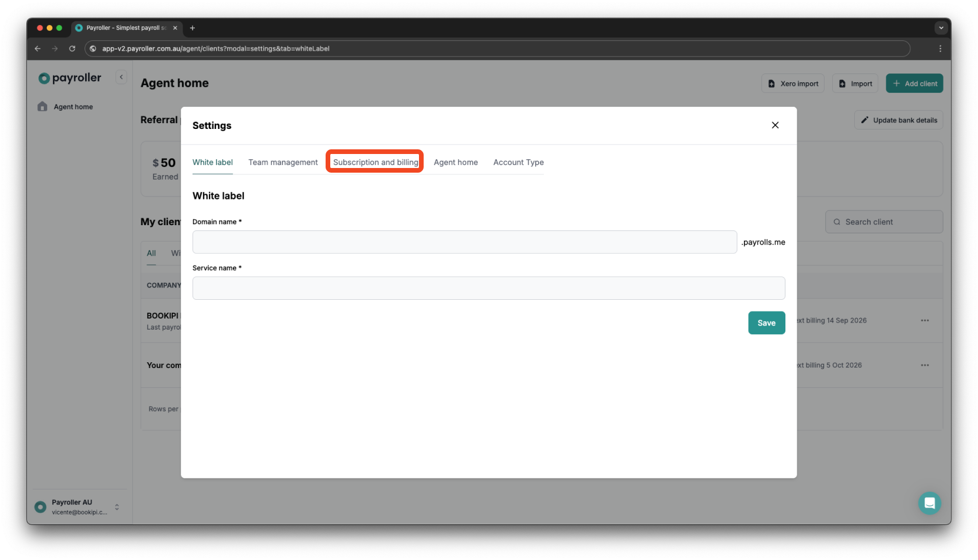Click the browser reload icon
Screen dimensions: 978x560
coord(72,48)
